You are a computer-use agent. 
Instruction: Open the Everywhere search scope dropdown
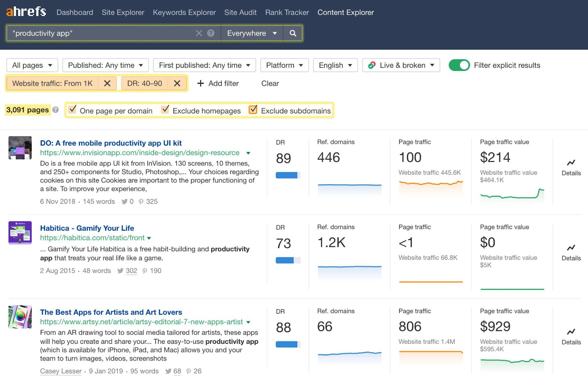[x=252, y=33]
